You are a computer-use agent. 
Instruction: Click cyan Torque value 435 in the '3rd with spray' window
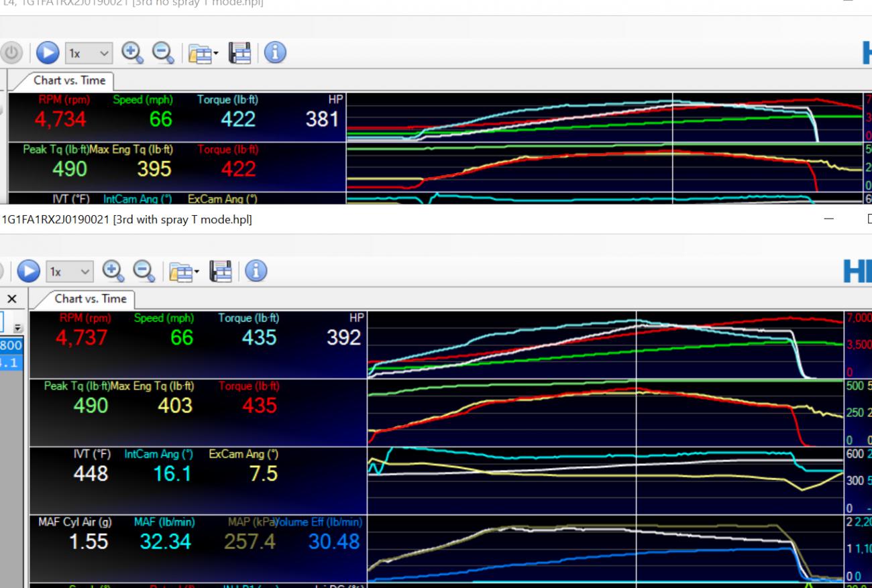point(259,337)
